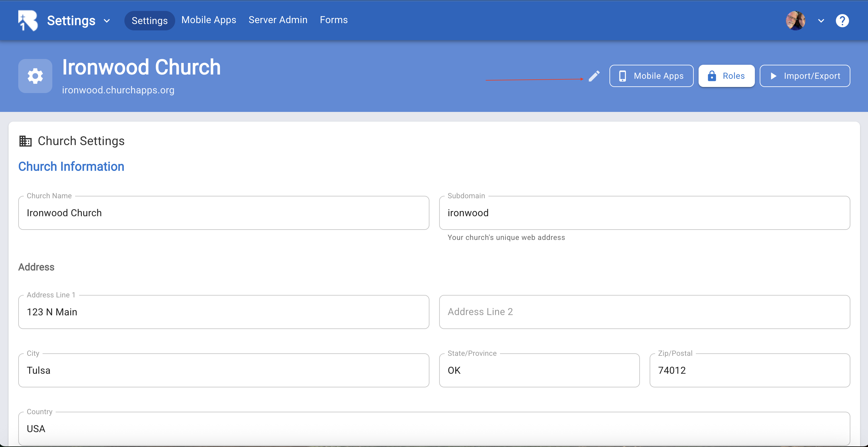Open the Mobile Apps button with phone icon

[651, 76]
